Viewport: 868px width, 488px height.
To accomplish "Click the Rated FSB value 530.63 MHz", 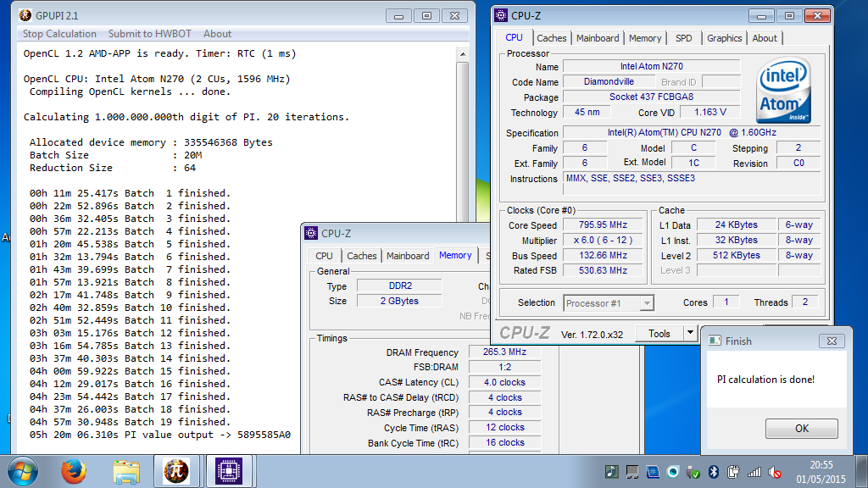I will point(604,270).
